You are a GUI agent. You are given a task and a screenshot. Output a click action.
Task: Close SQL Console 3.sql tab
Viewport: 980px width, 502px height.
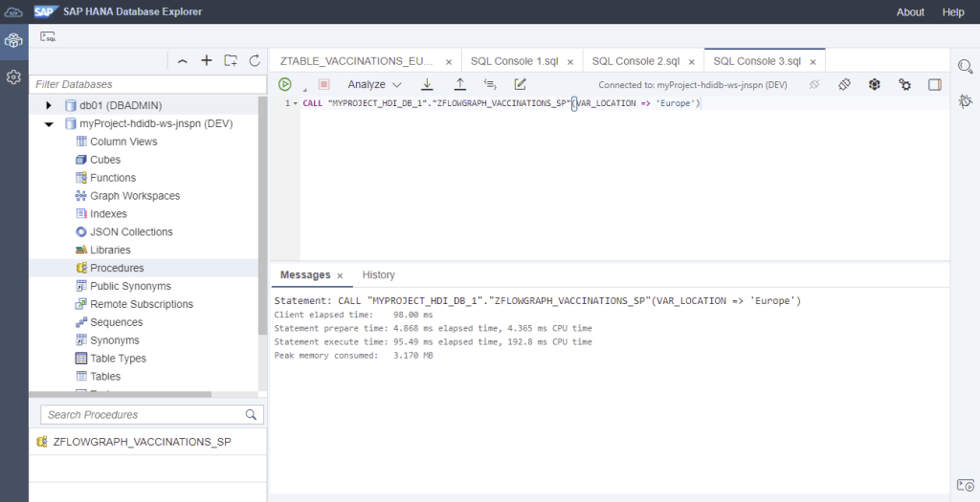(x=813, y=62)
